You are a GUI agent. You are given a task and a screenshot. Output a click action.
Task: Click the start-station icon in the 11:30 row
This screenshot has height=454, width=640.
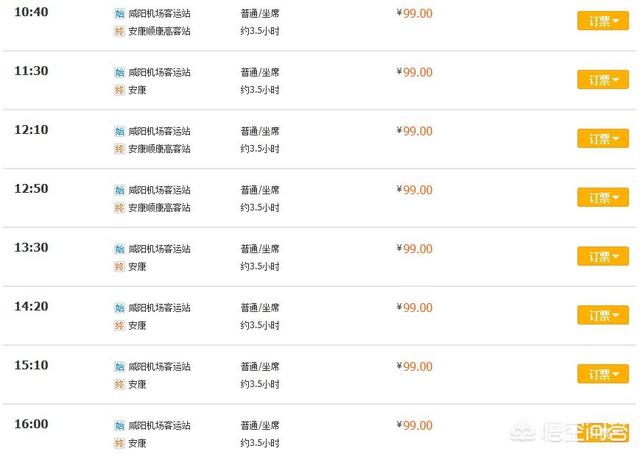(119, 73)
